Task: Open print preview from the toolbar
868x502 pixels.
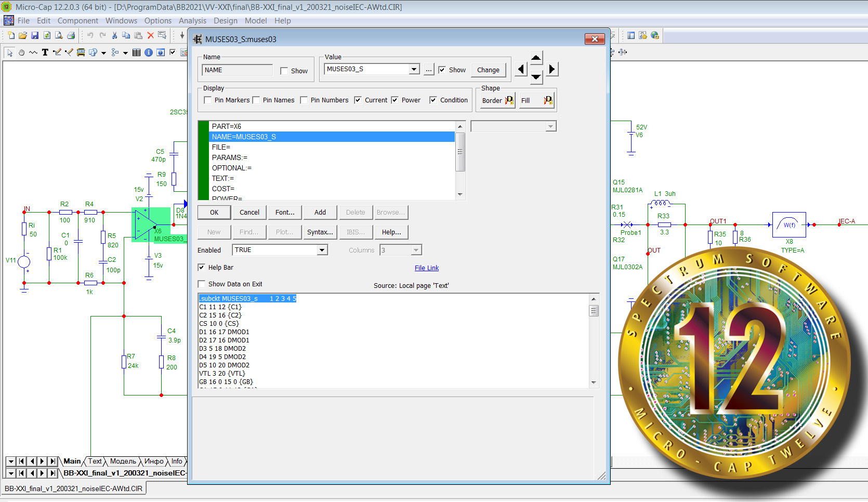Action: click(59, 35)
